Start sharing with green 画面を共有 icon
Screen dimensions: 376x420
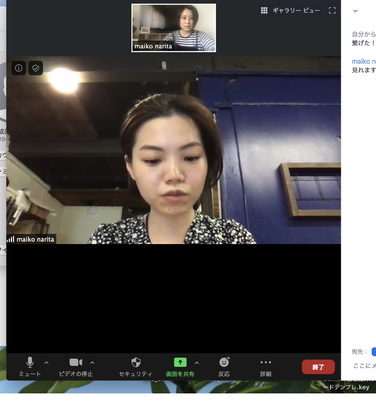point(180,362)
